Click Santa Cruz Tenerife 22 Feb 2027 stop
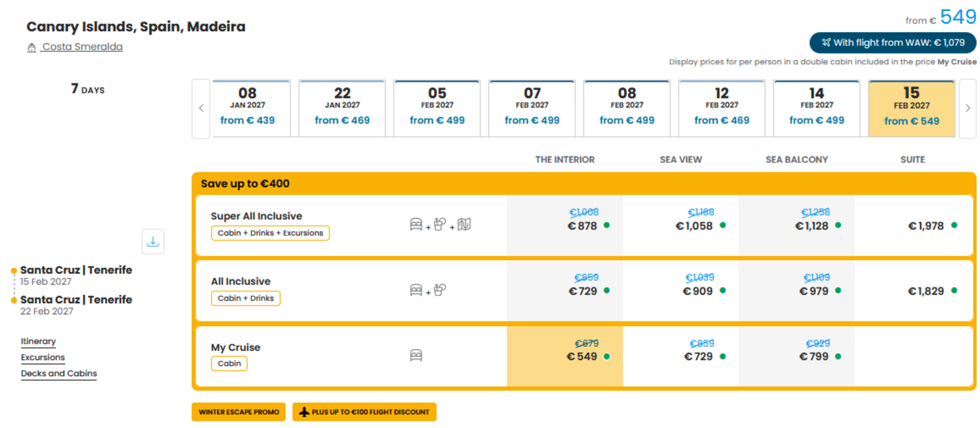980x428 pixels. tap(76, 305)
